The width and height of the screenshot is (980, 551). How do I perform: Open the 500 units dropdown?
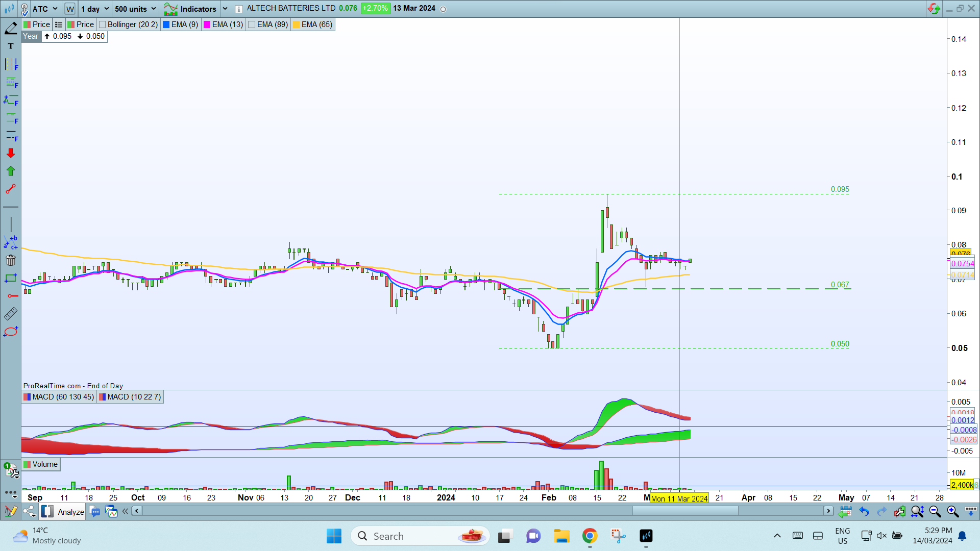point(135,9)
